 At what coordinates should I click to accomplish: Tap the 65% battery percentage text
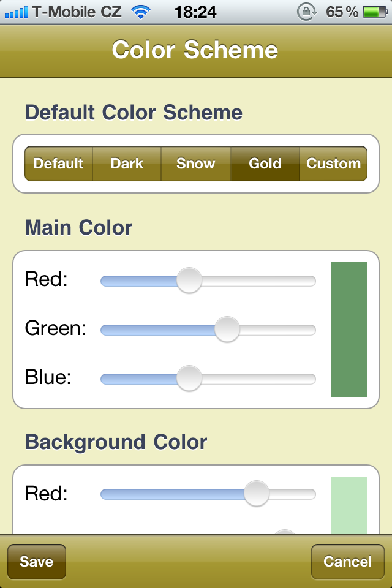(342, 12)
